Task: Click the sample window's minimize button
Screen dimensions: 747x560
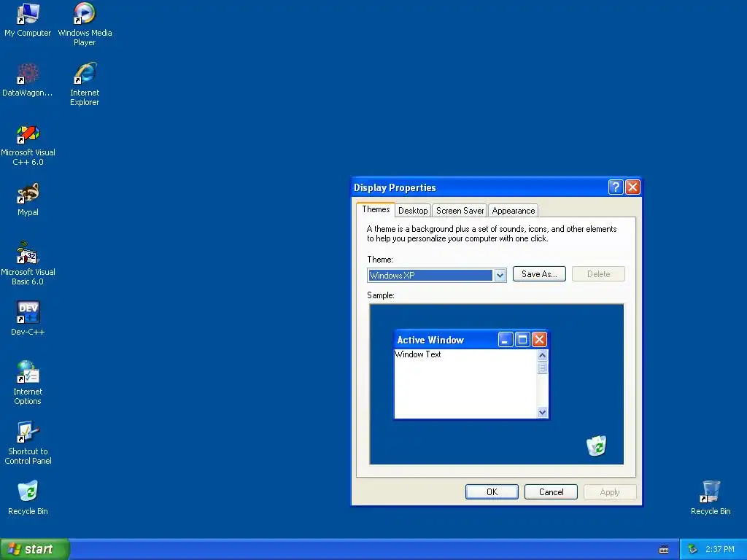Action: tap(506, 340)
